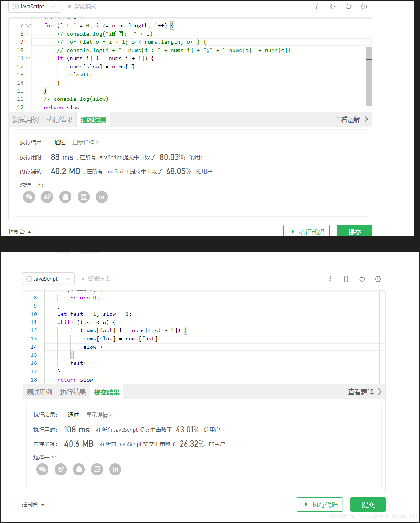Viewport: 420px width, 523px height.
Task: Open editor settings gear in upper editor
Action: 364,7
